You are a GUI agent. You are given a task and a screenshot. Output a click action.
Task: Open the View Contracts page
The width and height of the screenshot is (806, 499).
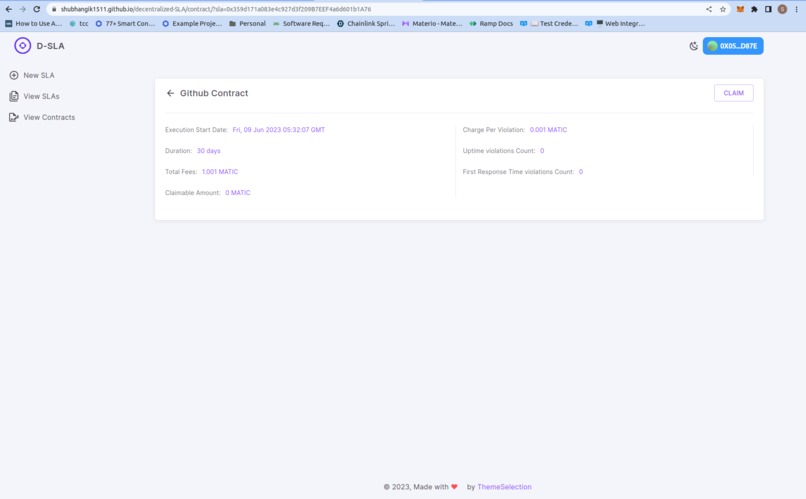(x=42, y=117)
